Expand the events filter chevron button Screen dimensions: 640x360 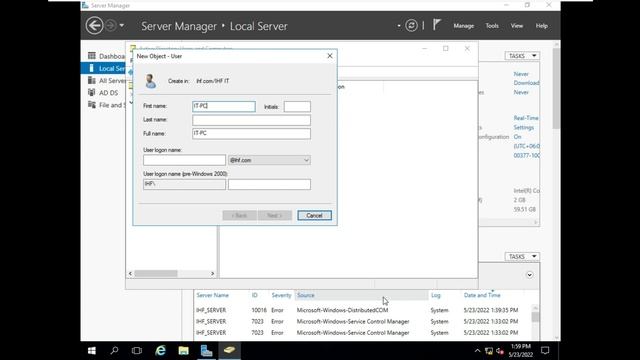coord(529,275)
